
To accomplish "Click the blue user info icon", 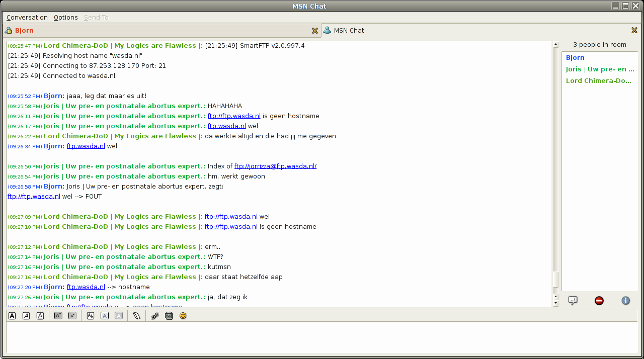I will pyautogui.click(x=626, y=300).
